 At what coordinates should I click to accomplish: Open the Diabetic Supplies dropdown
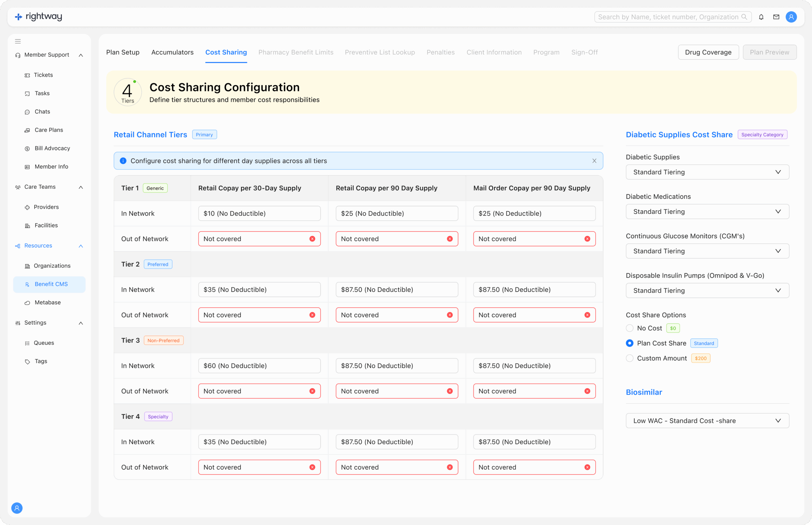[707, 172]
